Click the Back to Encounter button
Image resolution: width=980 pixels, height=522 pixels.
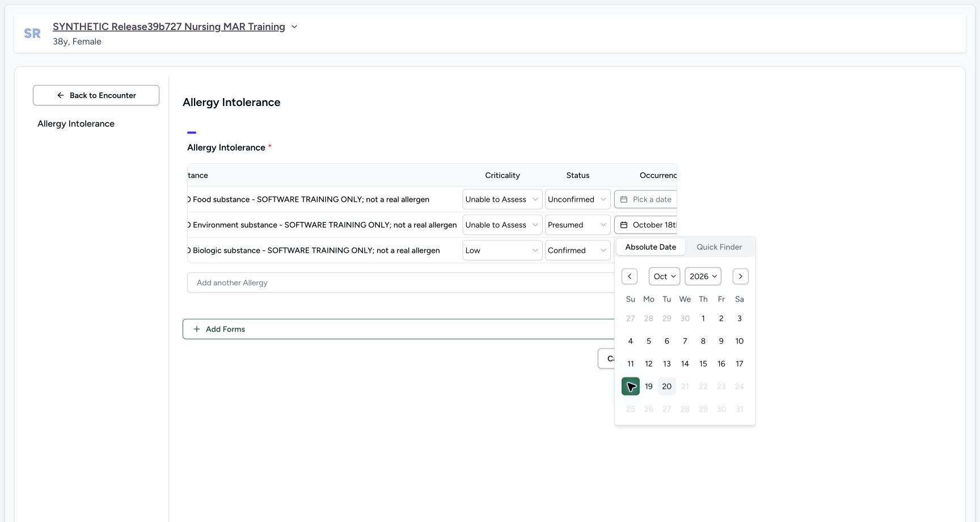96,95
